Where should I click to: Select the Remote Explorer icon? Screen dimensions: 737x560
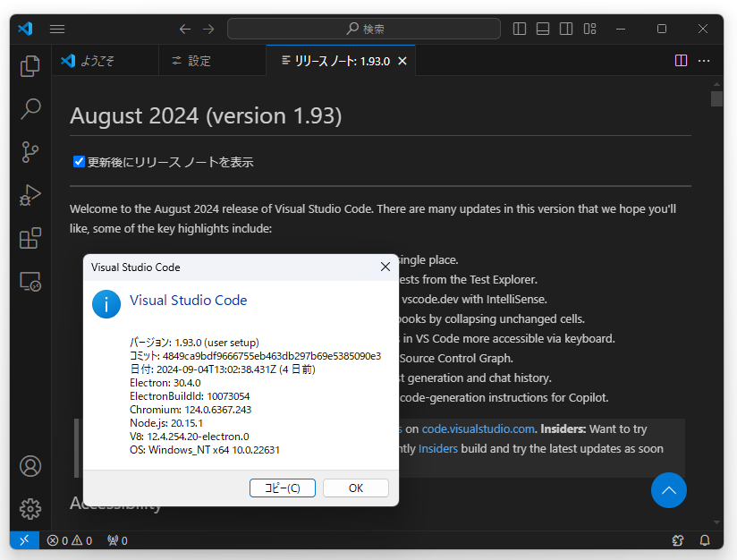[x=30, y=280]
